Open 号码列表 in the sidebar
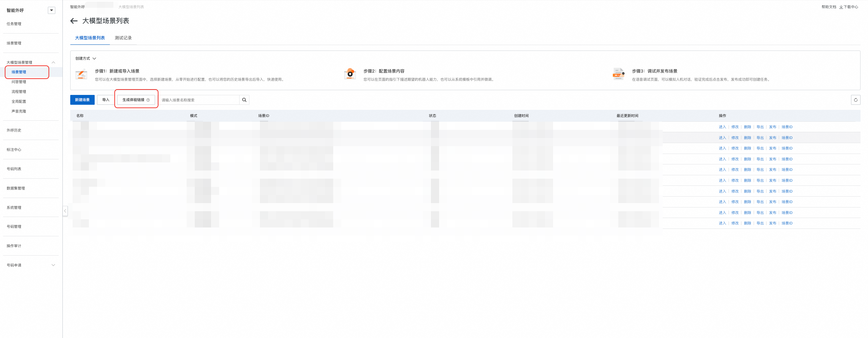 click(14, 169)
